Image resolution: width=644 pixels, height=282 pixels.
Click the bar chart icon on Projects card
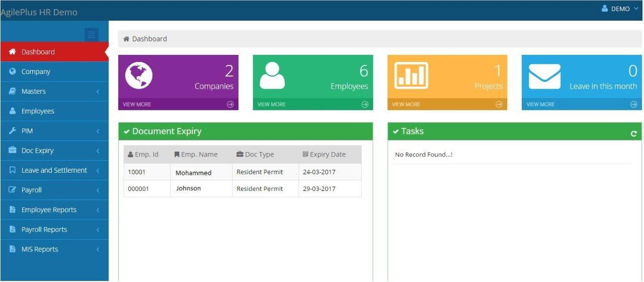[411, 76]
